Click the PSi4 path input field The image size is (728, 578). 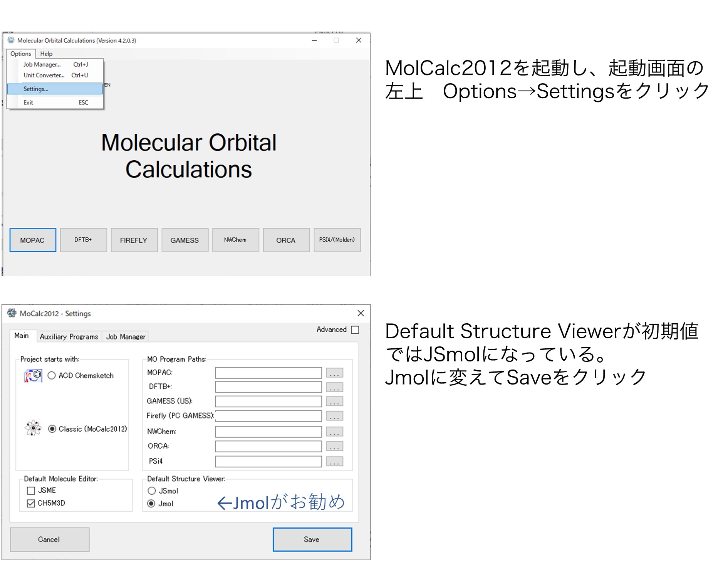pos(268,461)
